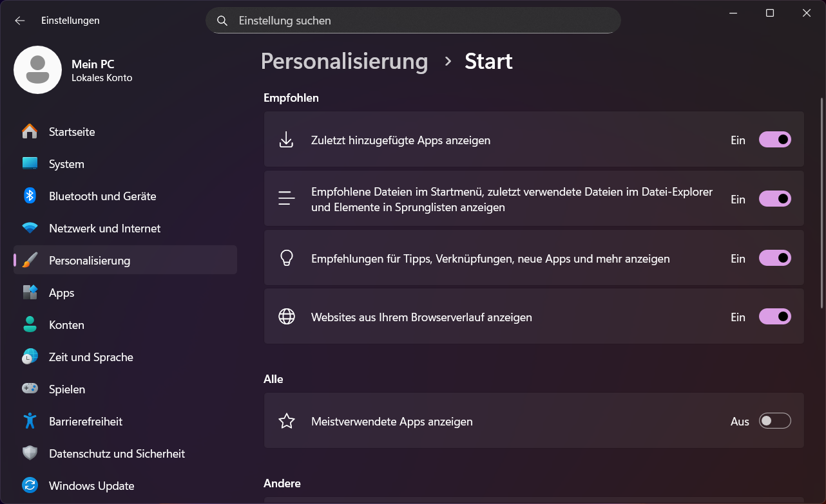The height and width of the screenshot is (504, 826).
Task: Open the System settings category
Action: pos(66,164)
